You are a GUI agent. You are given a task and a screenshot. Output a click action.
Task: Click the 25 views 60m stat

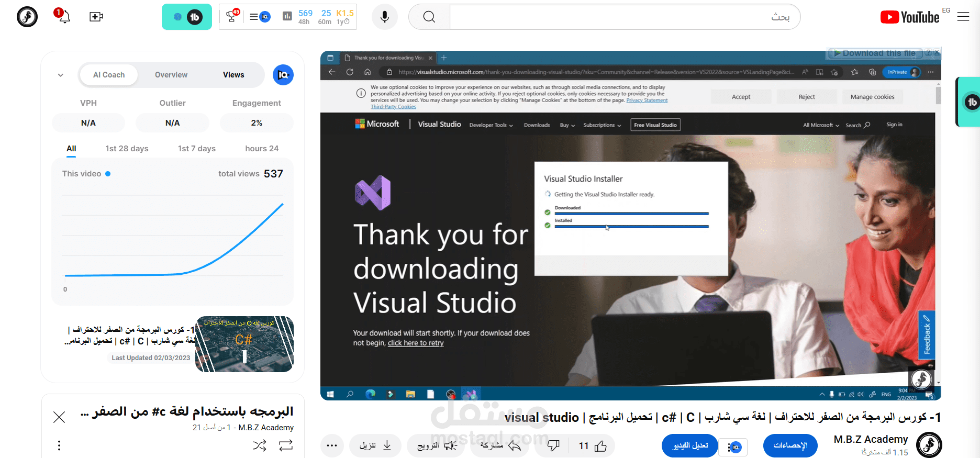(x=326, y=17)
